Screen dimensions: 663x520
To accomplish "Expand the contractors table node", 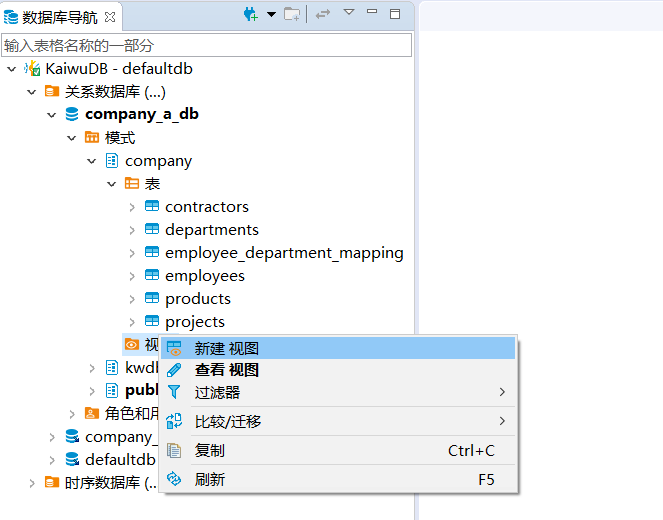I will tap(132, 207).
